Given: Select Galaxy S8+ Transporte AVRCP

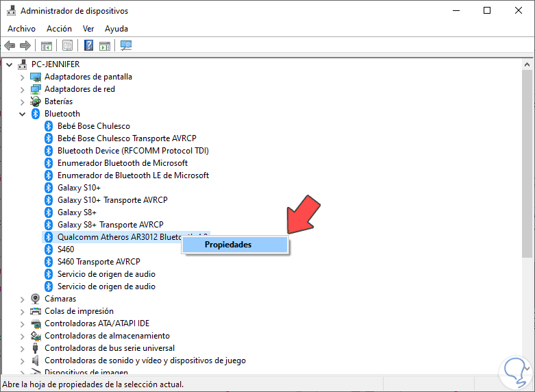Looking at the screenshot, I should click(x=110, y=225).
